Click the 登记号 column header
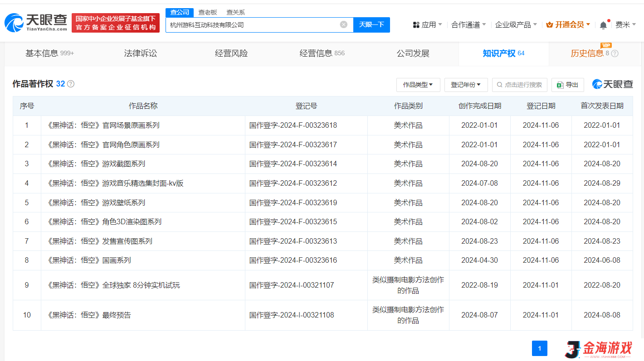The width and height of the screenshot is (644, 361). 306,106
